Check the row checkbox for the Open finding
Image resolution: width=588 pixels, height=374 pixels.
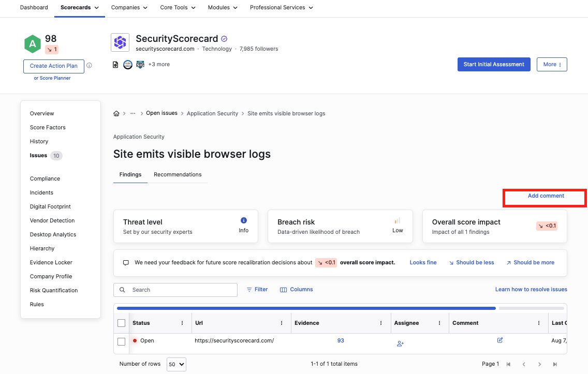pos(122,341)
